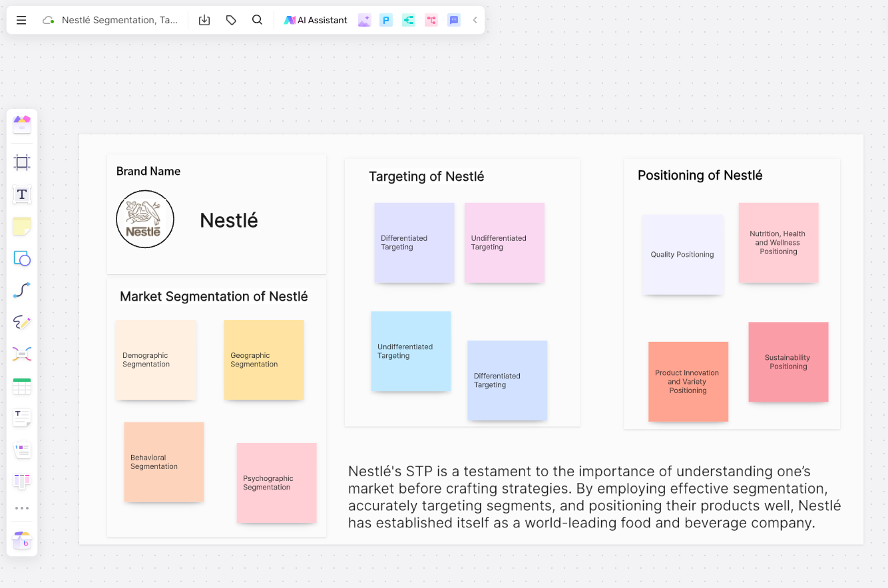The width and height of the screenshot is (888, 588).
Task: Select the Cards tool in sidebar
Action: [22, 450]
